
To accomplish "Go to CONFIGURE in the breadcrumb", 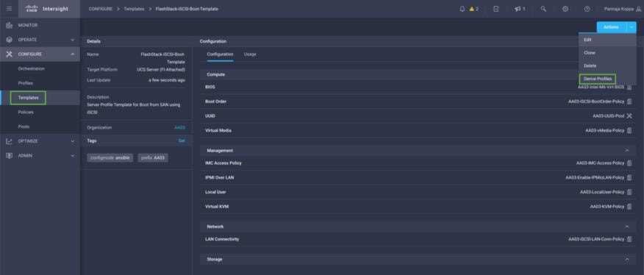I will coord(100,9).
